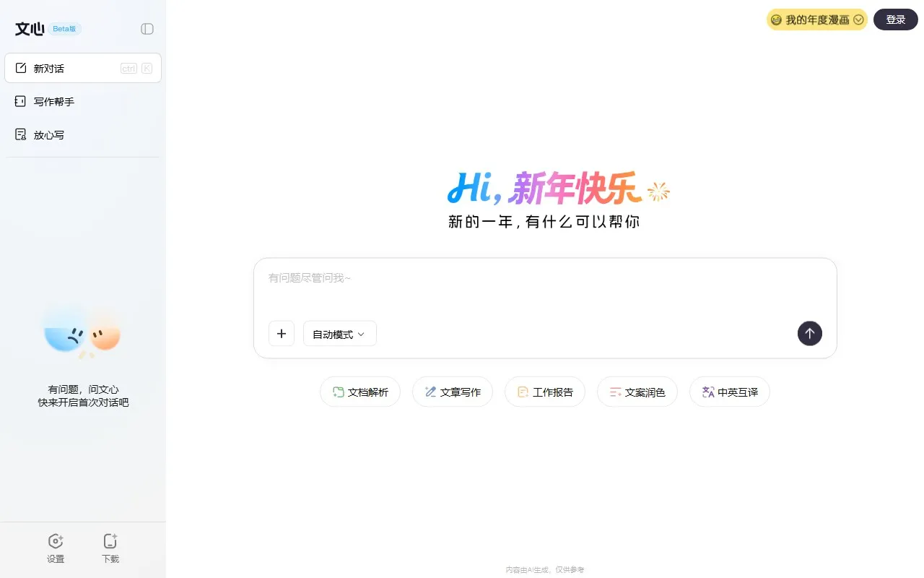Open the 设置 settings at sidebar bottom
Screen dimensions: 924x578
click(56, 548)
